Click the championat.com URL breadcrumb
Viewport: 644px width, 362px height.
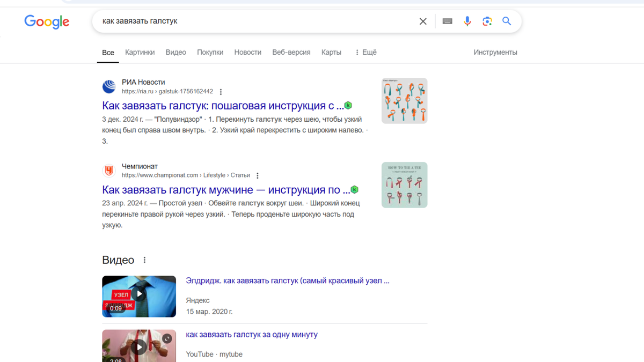point(186,175)
